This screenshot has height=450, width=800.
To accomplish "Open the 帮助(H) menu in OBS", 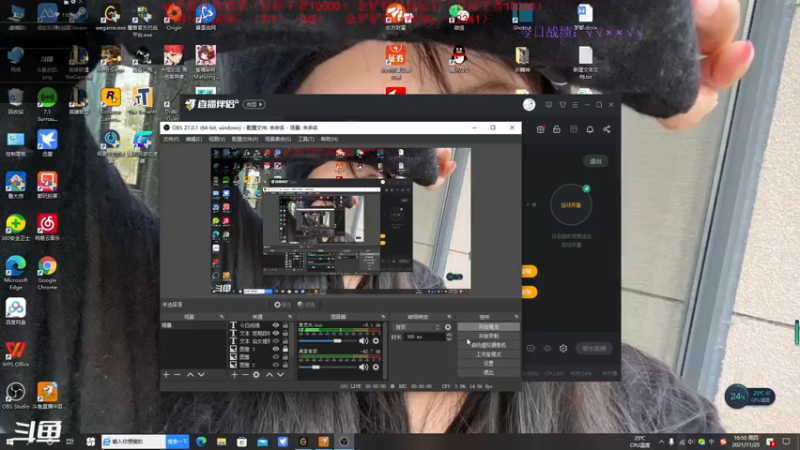I will [x=329, y=139].
